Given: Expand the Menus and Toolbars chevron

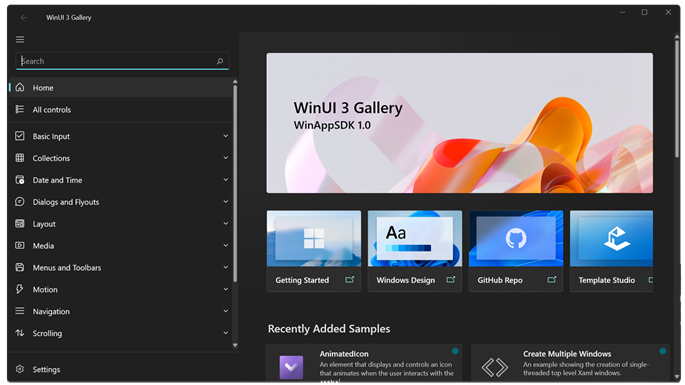Looking at the screenshot, I should click(x=226, y=267).
